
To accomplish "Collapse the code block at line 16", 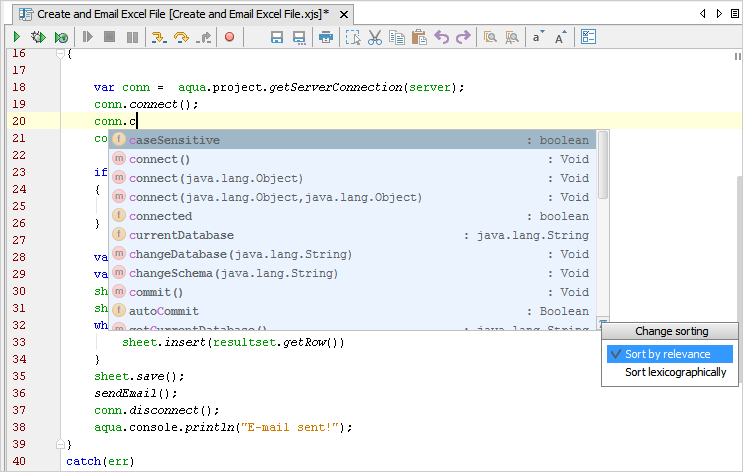I will click(x=60, y=54).
